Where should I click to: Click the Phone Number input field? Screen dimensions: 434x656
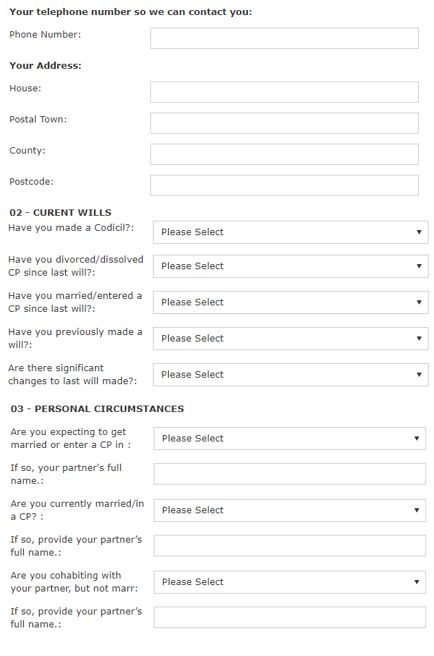click(x=284, y=38)
